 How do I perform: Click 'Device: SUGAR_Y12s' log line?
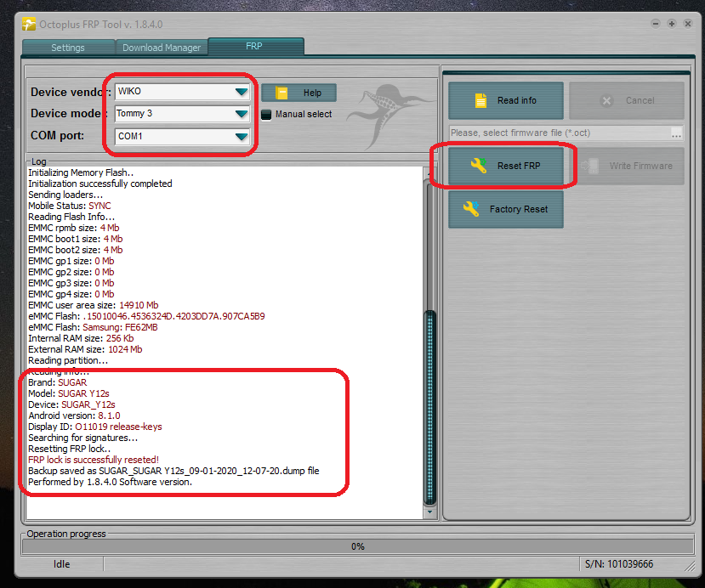click(71, 404)
